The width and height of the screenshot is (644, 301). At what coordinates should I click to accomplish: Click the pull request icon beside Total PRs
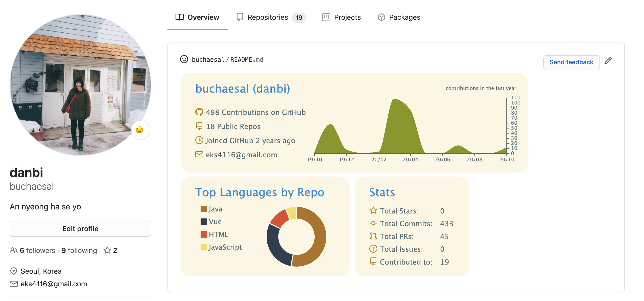[x=373, y=236]
